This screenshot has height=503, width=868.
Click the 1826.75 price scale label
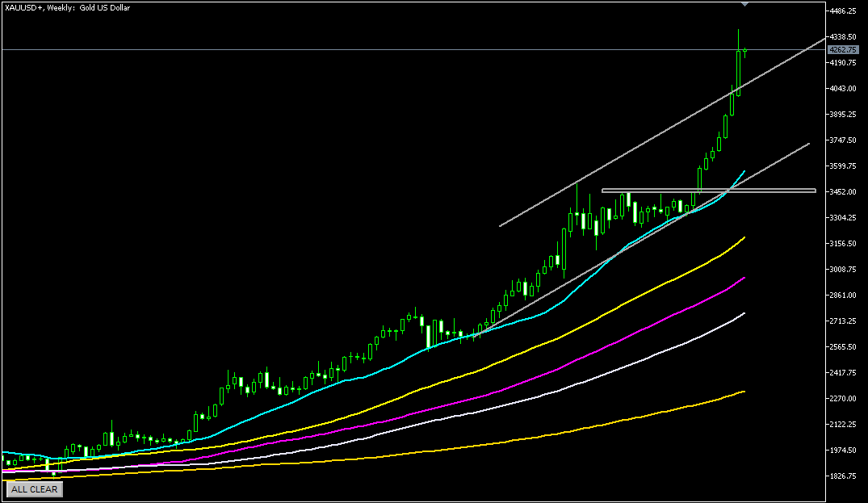[x=841, y=476]
